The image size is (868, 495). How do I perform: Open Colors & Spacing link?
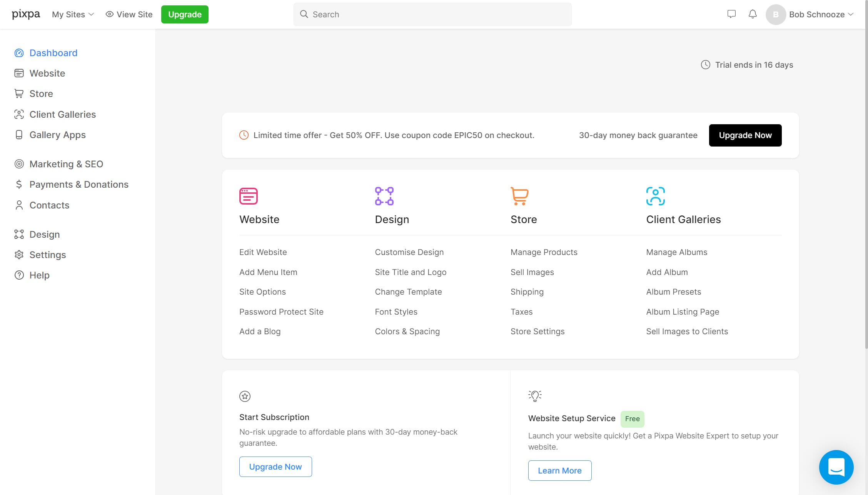point(407,331)
